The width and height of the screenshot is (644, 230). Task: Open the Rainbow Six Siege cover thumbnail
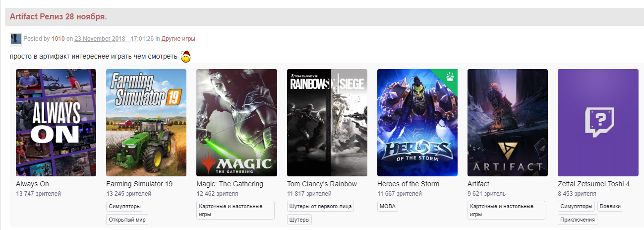(x=327, y=123)
